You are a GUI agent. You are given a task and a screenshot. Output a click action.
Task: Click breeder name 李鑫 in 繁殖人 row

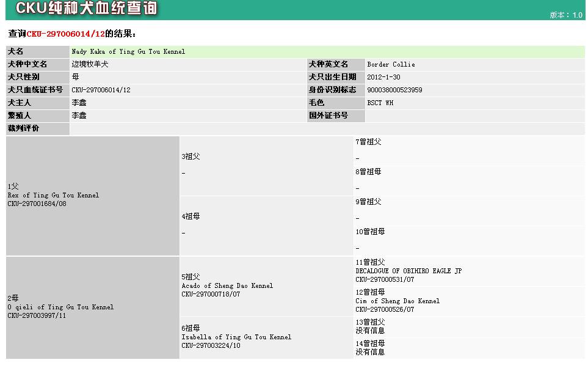pos(79,116)
